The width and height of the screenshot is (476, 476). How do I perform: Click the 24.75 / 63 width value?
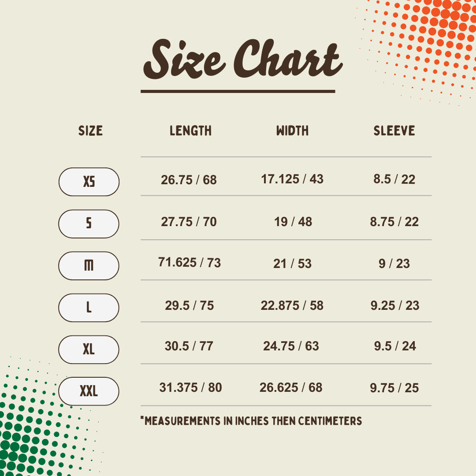point(291,346)
